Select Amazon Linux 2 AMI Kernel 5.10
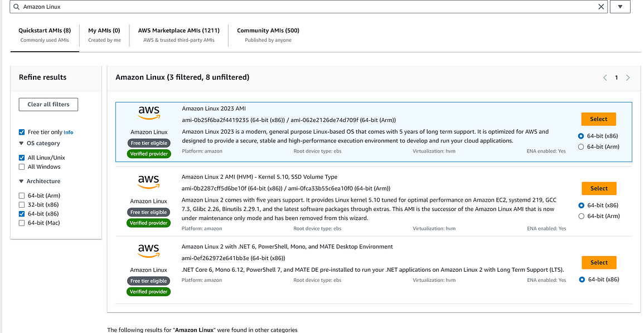Image resolution: width=644 pixels, height=333 pixels. click(x=599, y=188)
